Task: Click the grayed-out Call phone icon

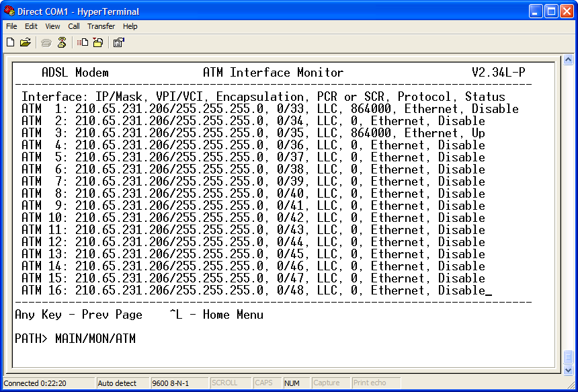Action: 46,42
